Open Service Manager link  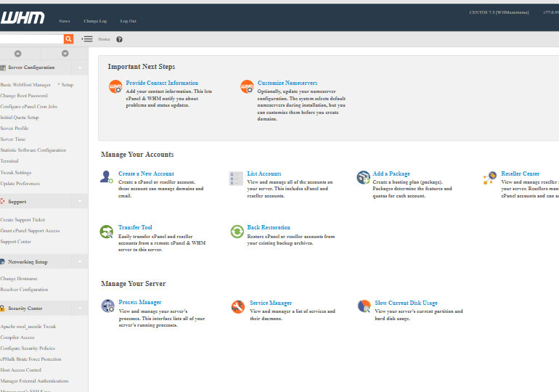(271, 303)
